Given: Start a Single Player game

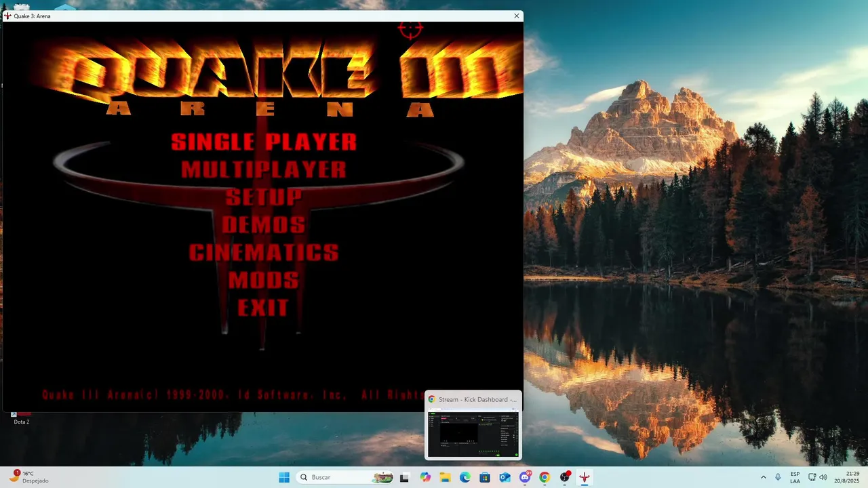Looking at the screenshot, I should pos(264,142).
